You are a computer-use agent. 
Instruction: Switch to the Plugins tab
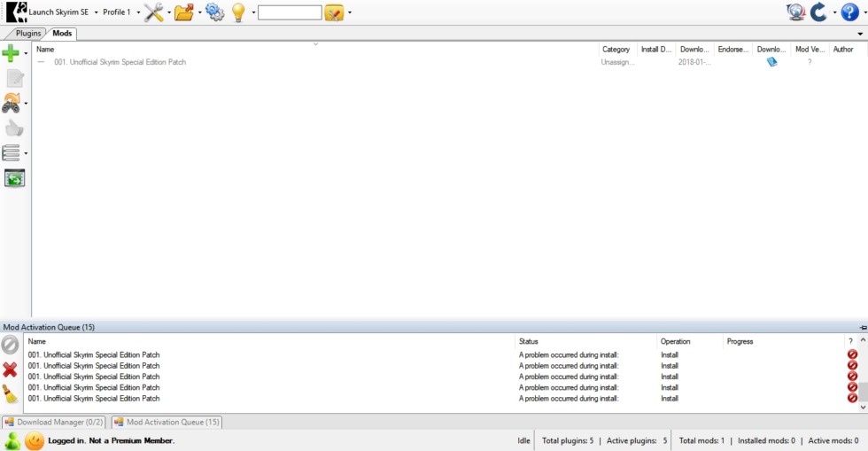[28, 34]
